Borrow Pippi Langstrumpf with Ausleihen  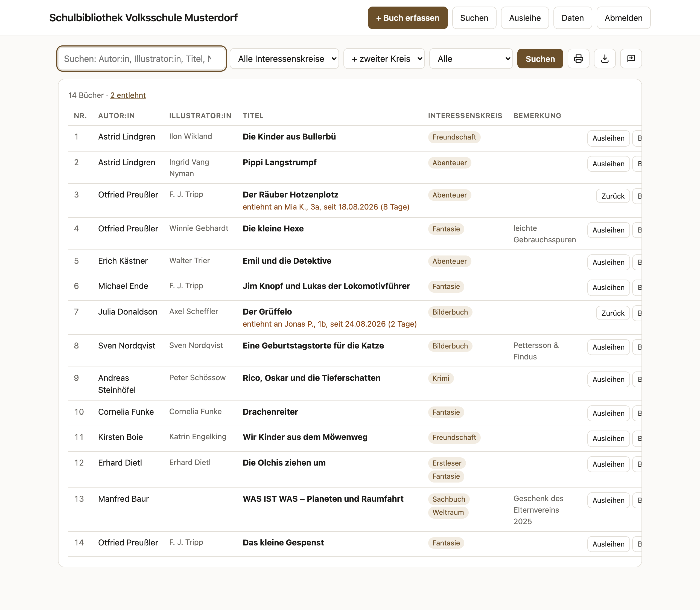(x=608, y=164)
